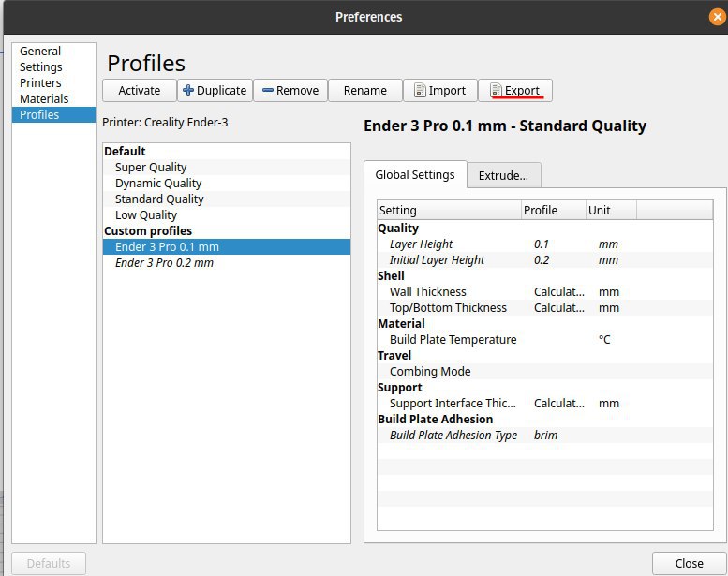Click the Initial Layer Height value 0.2
Screen dimensions: 728x576
click(542, 260)
